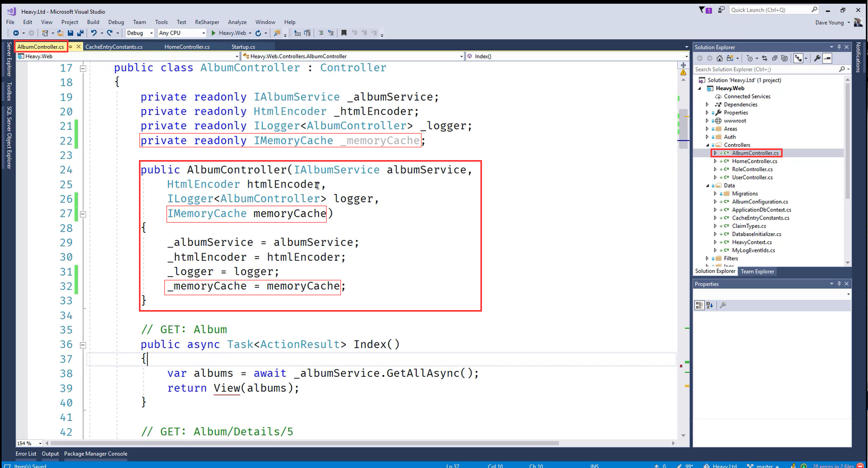Click the Home icon in Solution Explorer

click(720, 58)
